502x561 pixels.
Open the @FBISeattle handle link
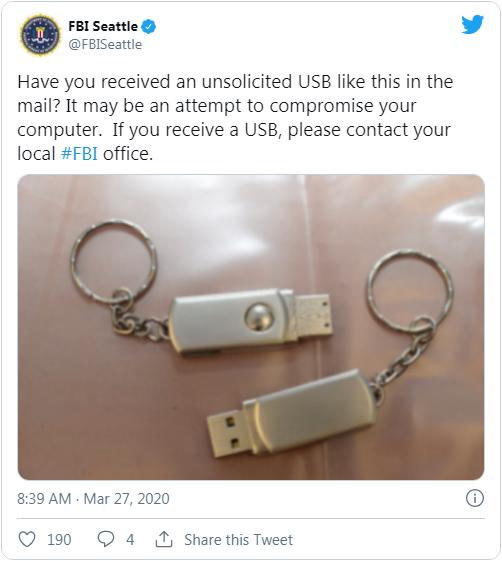point(105,44)
